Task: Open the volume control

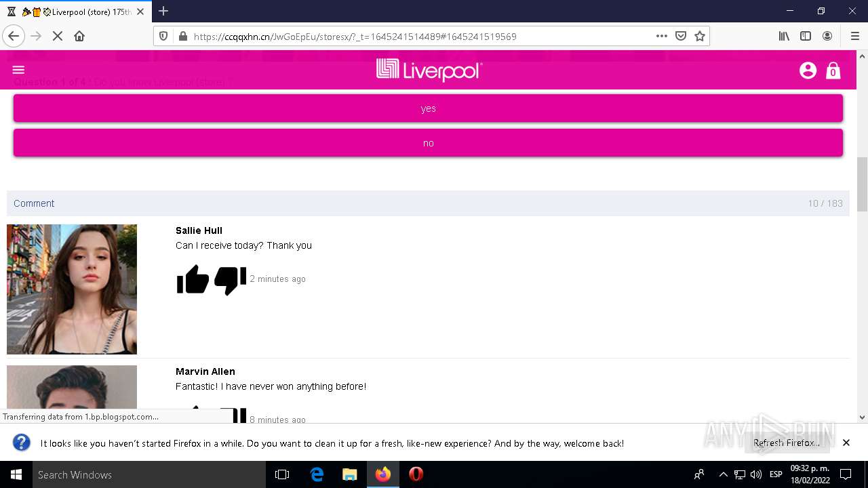Action: 755,474
